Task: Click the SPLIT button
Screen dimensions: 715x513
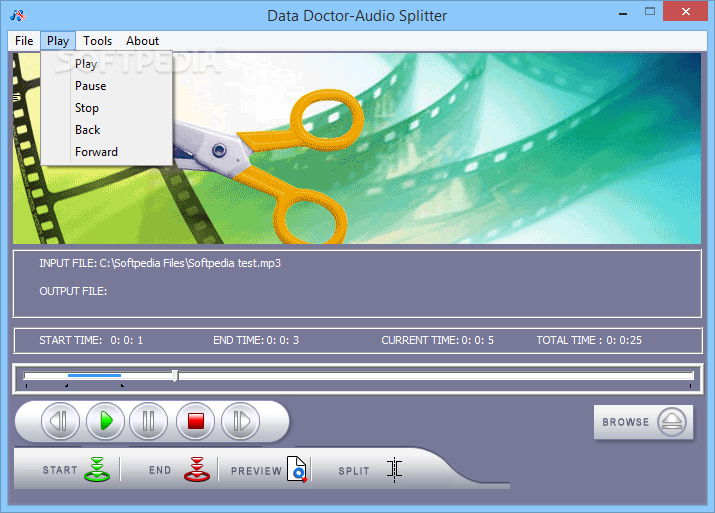Action: pyautogui.click(x=370, y=470)
